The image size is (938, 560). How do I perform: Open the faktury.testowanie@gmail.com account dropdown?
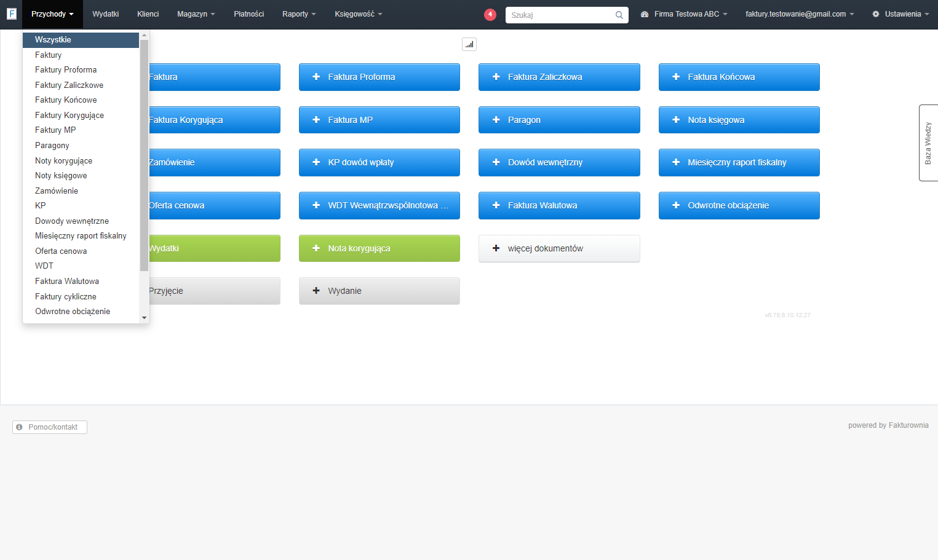[800, 14]
